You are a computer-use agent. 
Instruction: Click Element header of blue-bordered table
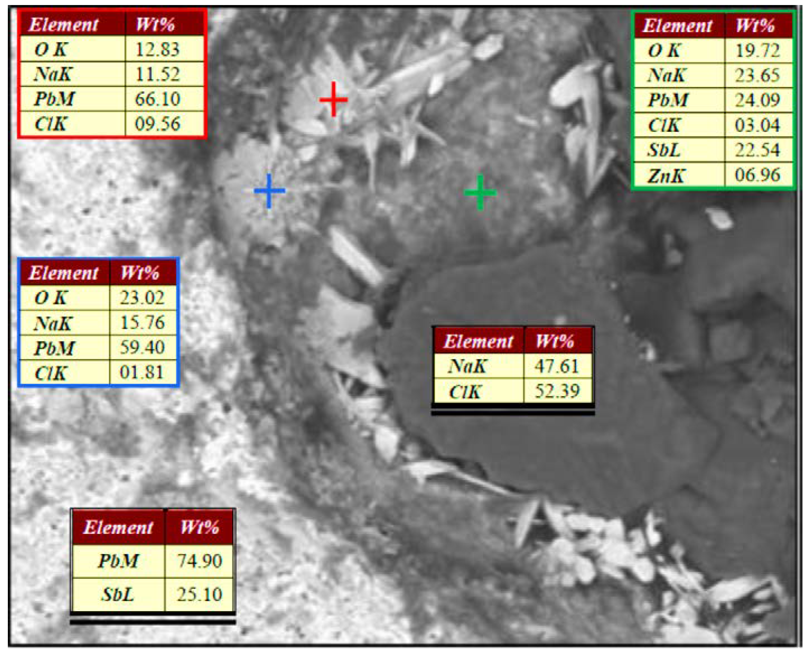[x=63, y=273]
